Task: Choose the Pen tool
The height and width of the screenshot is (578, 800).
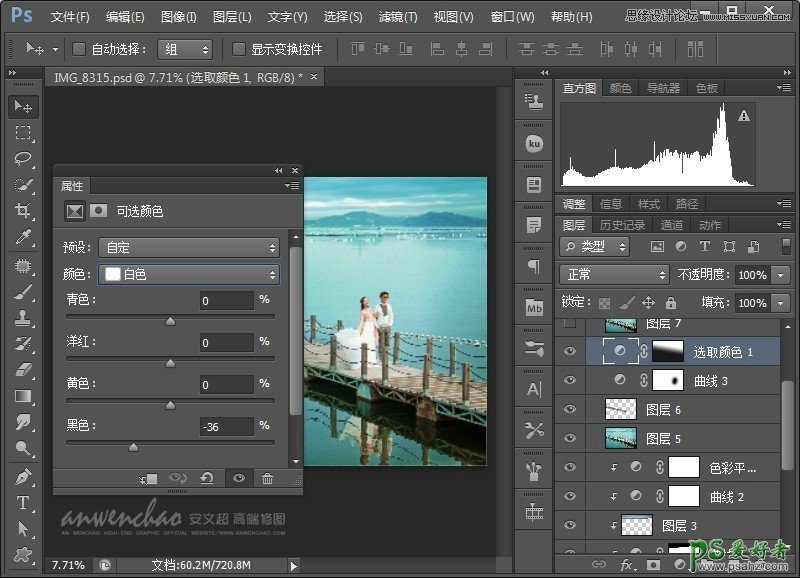Action: point(23,476)
